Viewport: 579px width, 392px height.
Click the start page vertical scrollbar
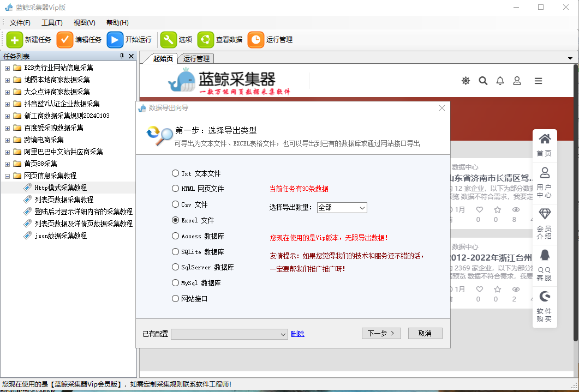(576, 203)
